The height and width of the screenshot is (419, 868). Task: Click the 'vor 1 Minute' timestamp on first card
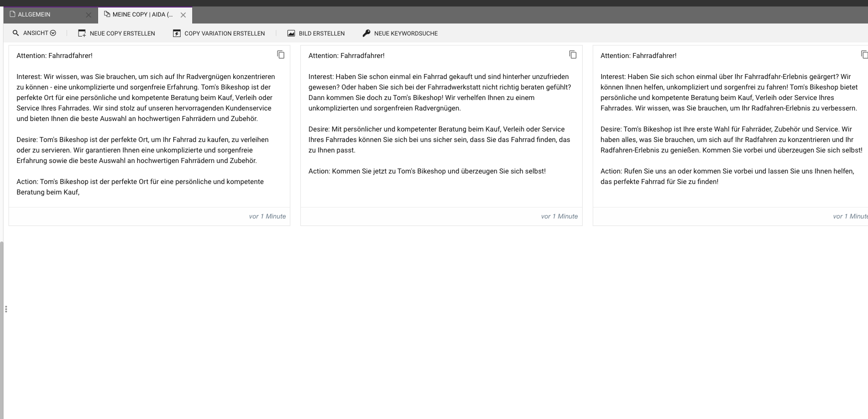[x=267, y=216]
